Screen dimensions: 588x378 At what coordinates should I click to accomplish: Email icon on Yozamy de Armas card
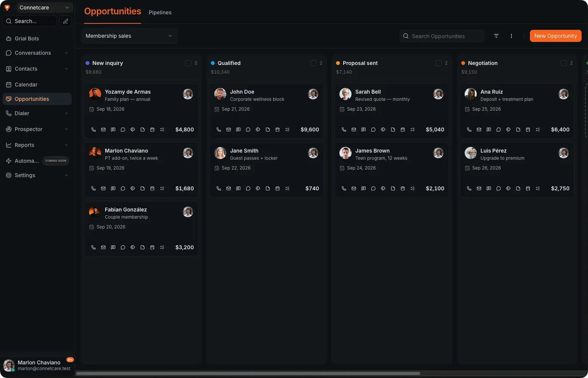[103, 130]
